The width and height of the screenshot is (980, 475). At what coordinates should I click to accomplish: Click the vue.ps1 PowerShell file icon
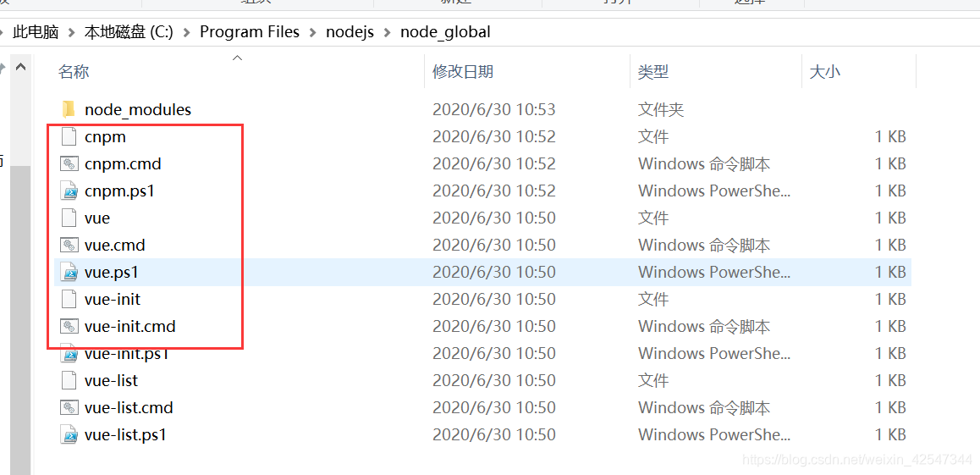tap(69, 273)
